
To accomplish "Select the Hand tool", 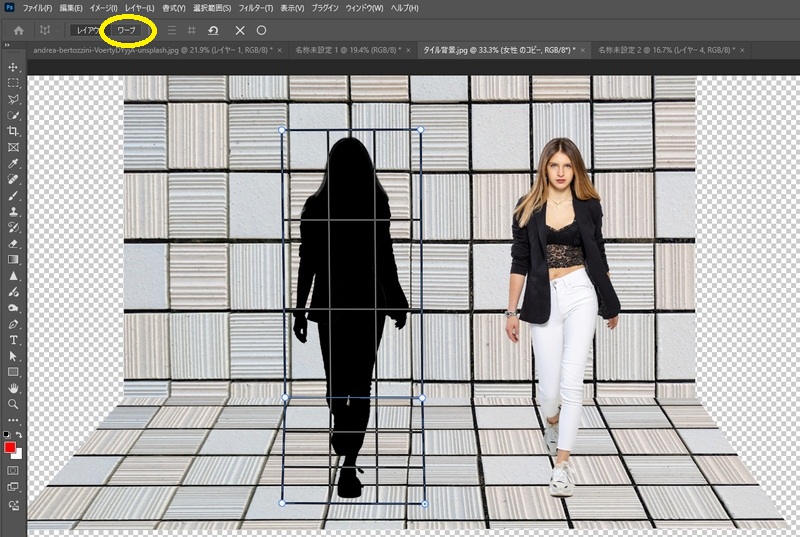I will pyautogui.click(x=13, y=388).
